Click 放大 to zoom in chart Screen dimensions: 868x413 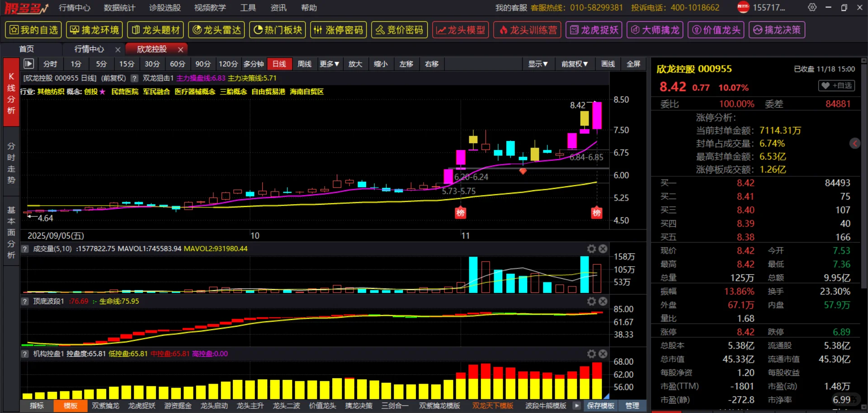pos(355,64)
